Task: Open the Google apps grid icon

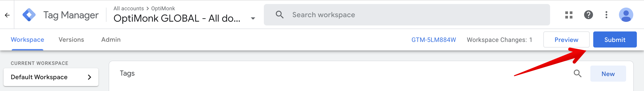Action: coord(569,15)
